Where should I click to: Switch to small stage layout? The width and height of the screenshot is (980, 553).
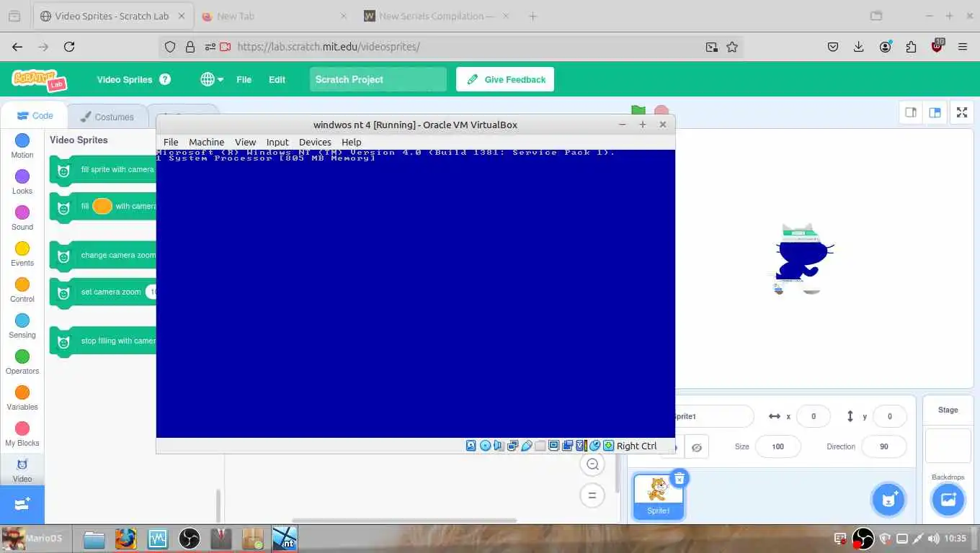click(x=911, y=112)
